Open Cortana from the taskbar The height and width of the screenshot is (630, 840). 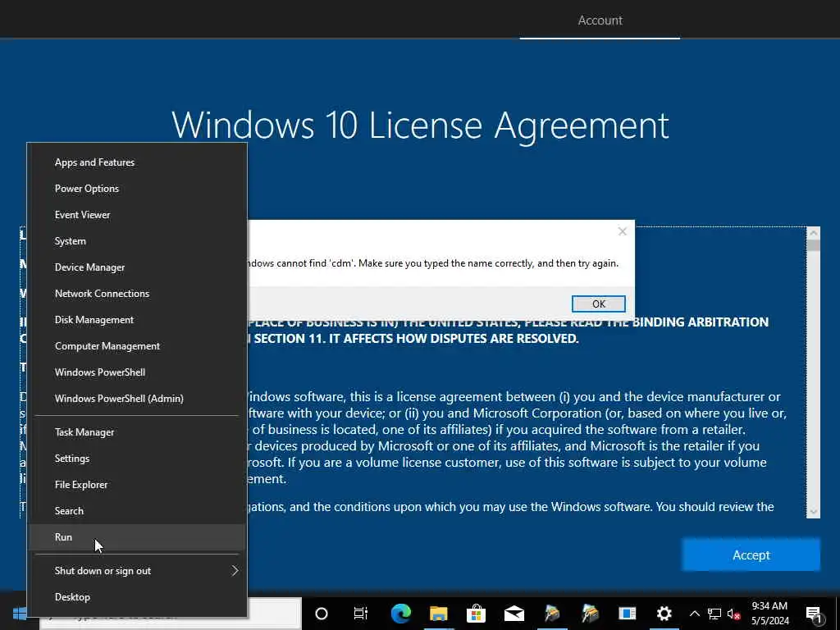322,614
